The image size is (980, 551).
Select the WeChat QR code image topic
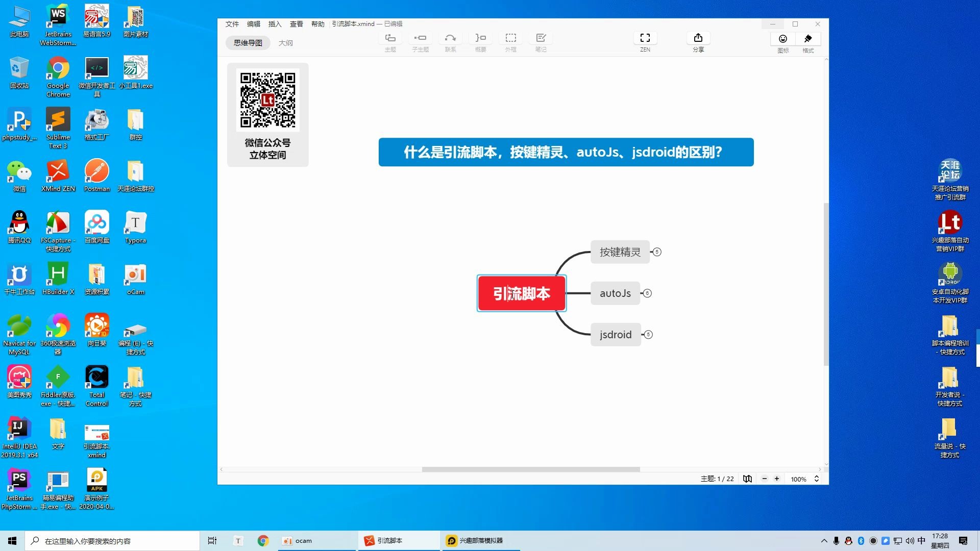click(x=268, y=115)
